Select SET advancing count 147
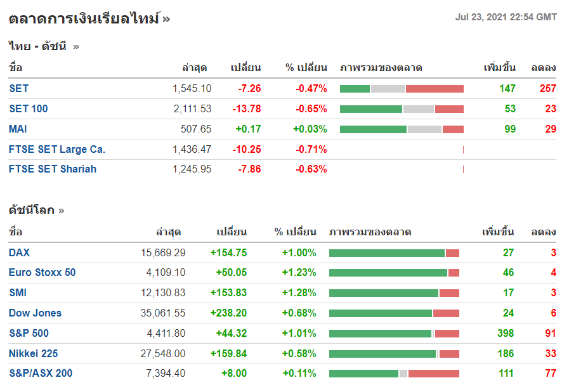Viewport: 569px width, 392px height. click(x=507, y=88)
